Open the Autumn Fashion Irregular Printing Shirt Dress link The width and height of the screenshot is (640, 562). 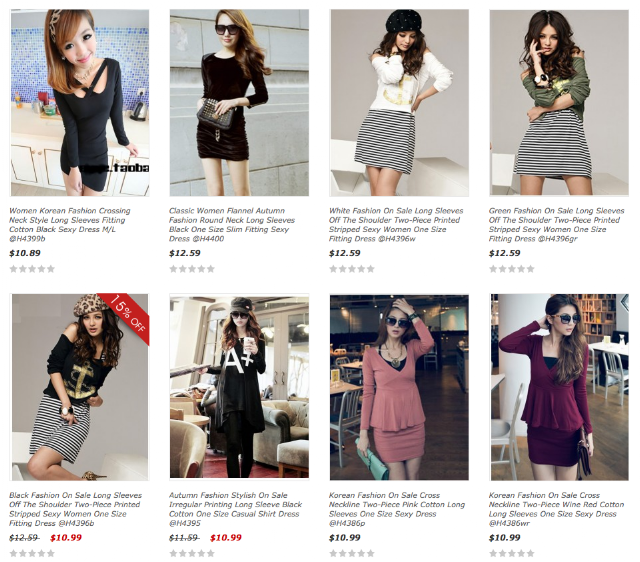coord(236,509)
